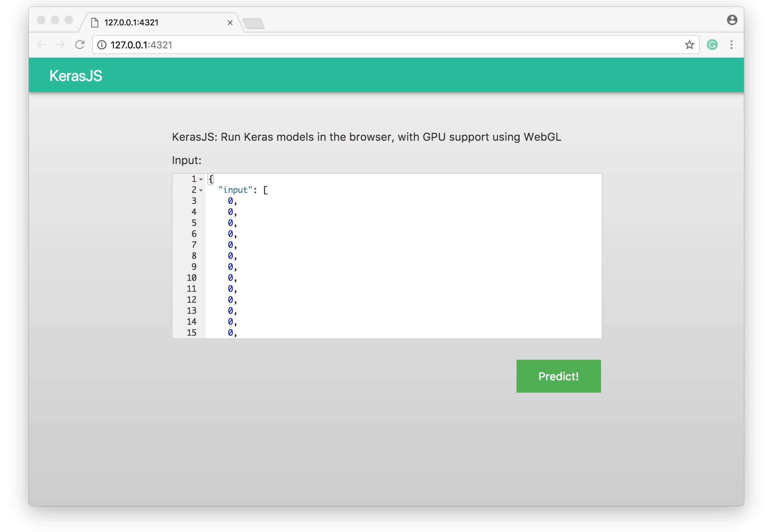Click the back navigation arrow
This screenshot has height=532, width=770.
tap(41, 45)
